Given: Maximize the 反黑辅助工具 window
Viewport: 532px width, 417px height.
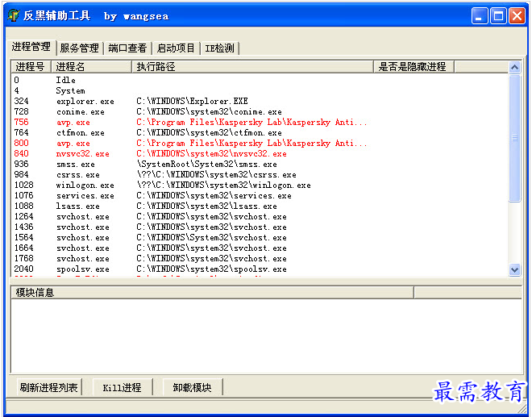Looking at the screenshot, I should (498, 16).
